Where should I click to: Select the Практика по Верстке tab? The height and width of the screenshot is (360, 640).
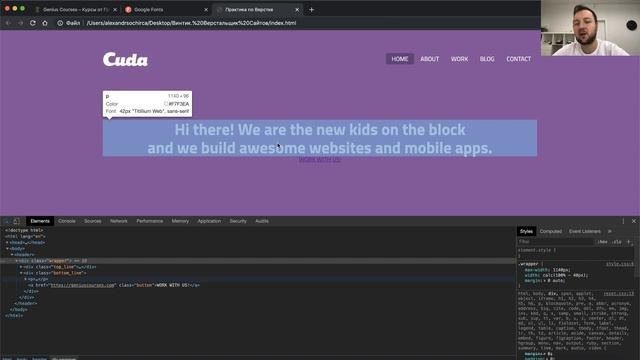coord(257,9)
